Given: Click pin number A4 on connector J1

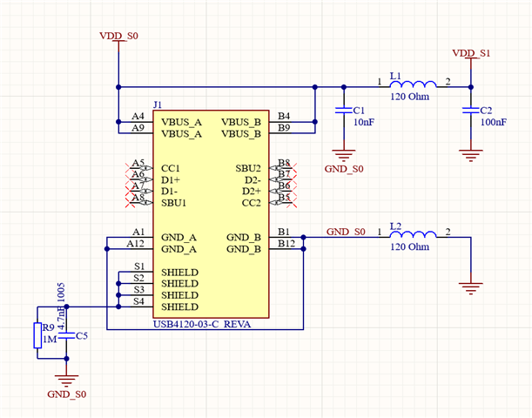Looking at the screenshot, I should coord(138,116).
